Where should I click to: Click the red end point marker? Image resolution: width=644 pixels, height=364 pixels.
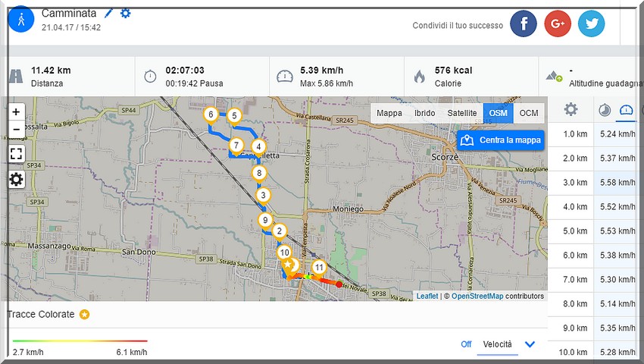click(x=339, y=284)
